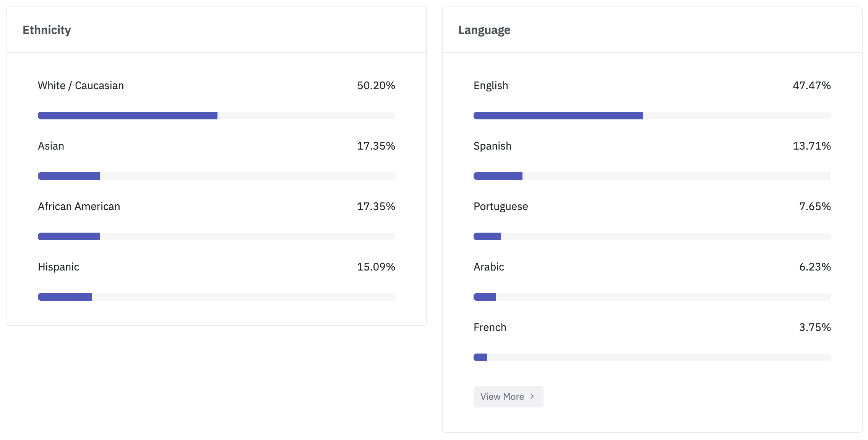This screenshot has width=868, height=440.
Task: Click the Portuguese label
Action: [x=501, y=206]
